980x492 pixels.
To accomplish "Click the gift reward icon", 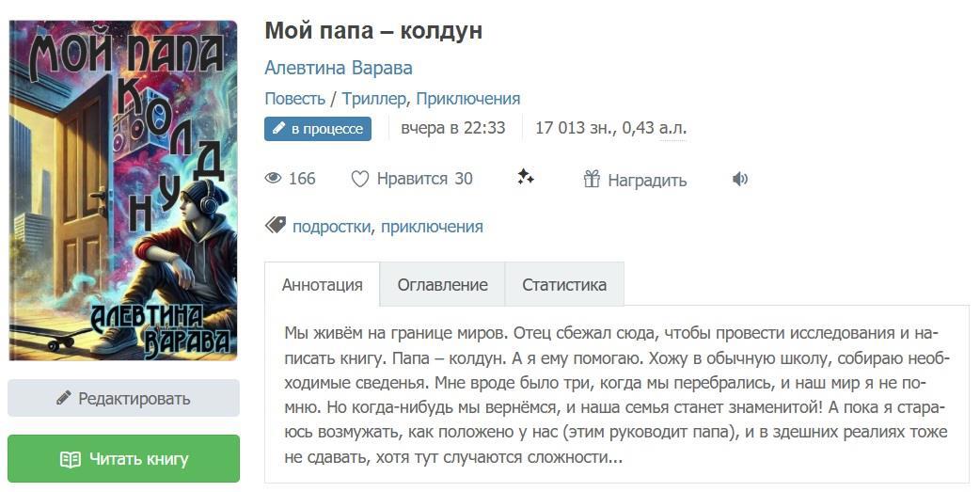I will [592, 180].
